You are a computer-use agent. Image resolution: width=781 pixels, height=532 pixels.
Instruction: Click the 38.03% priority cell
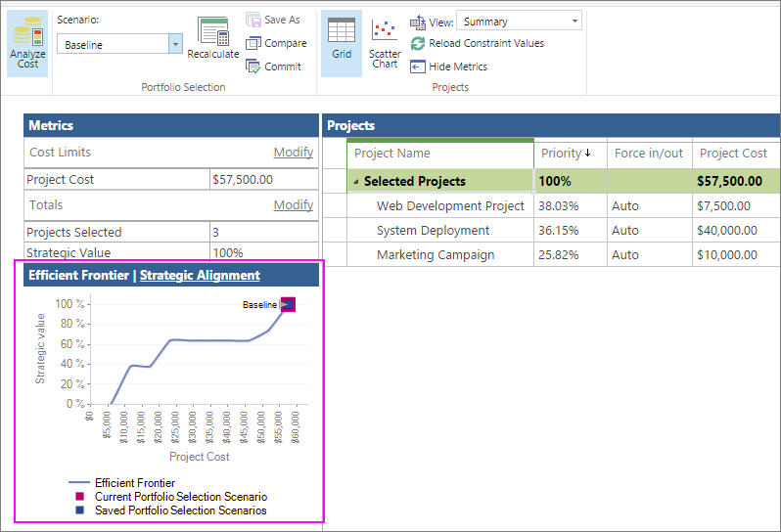[571, 206]
